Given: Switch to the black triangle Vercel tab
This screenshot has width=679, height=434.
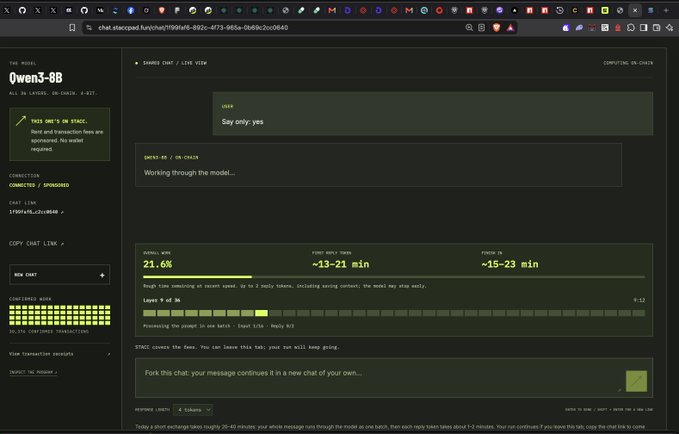Looking at the screenshot, I should (514, 10).
